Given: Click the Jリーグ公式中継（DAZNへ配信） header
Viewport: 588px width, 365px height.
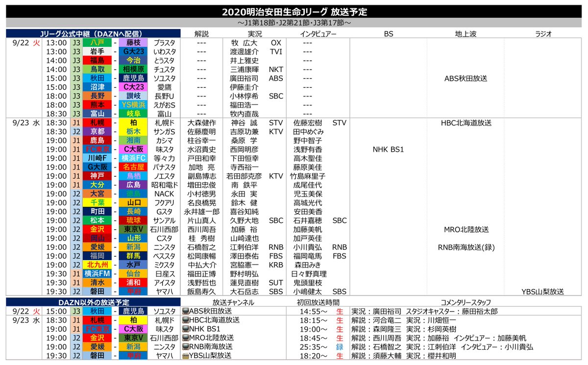Looking at the screenshot, I should [x=94, y=34].
